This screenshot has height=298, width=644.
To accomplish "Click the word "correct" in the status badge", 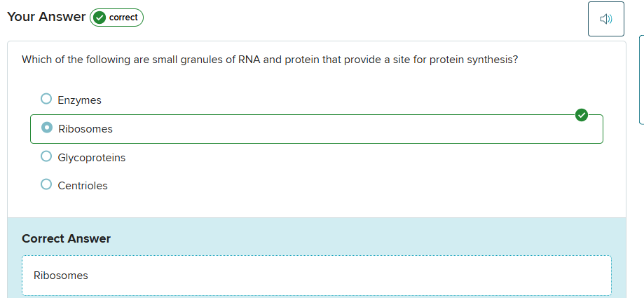I will (x=123, y=18).
